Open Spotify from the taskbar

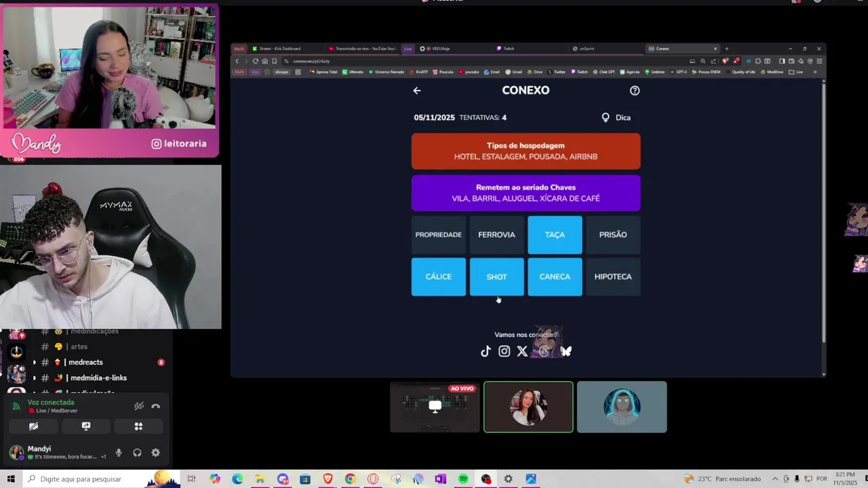coord(463,479)
